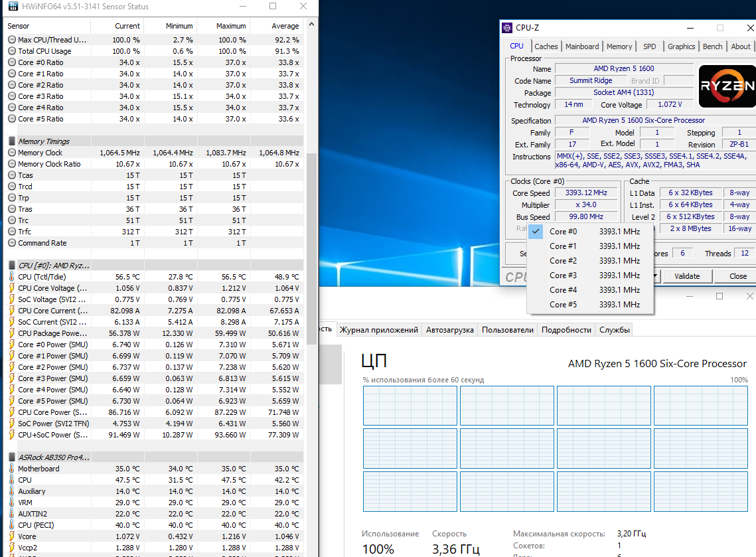Click the Close button in CPU-Z
The width and height of the screenshot is (756, 557).
[737, 276]
